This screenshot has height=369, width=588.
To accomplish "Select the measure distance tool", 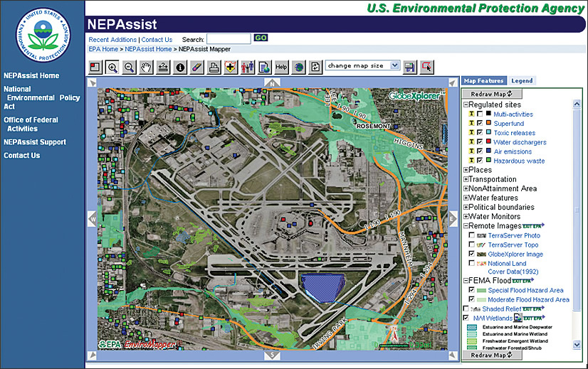I will [163, 68].
